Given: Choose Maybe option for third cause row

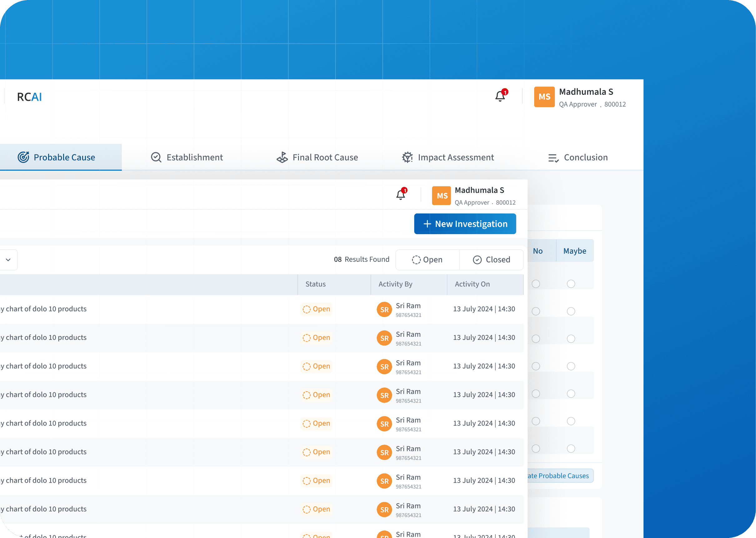Looking at the screenshot, I should click(570, 339).
